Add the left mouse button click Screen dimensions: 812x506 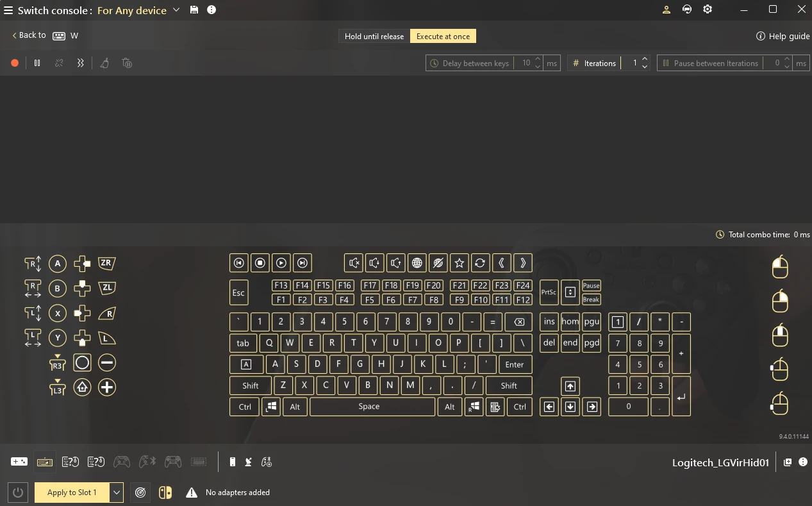[x=779, y=267]
